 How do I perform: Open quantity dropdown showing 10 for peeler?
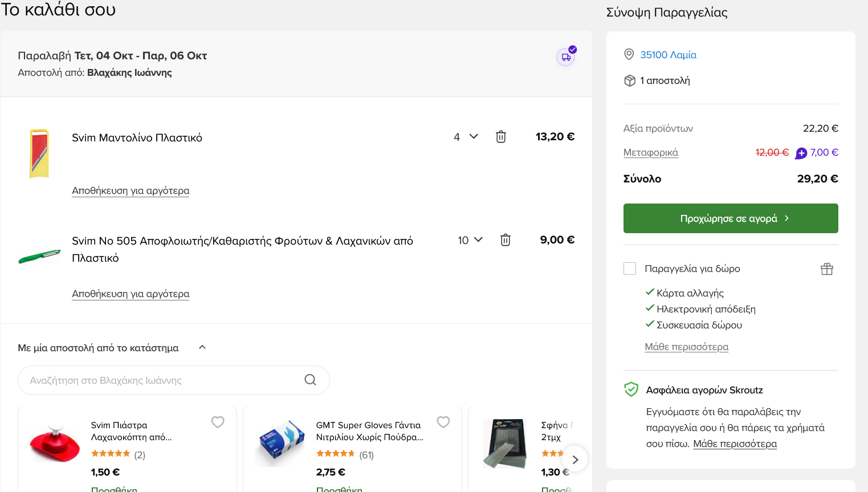tap(470, 240)
